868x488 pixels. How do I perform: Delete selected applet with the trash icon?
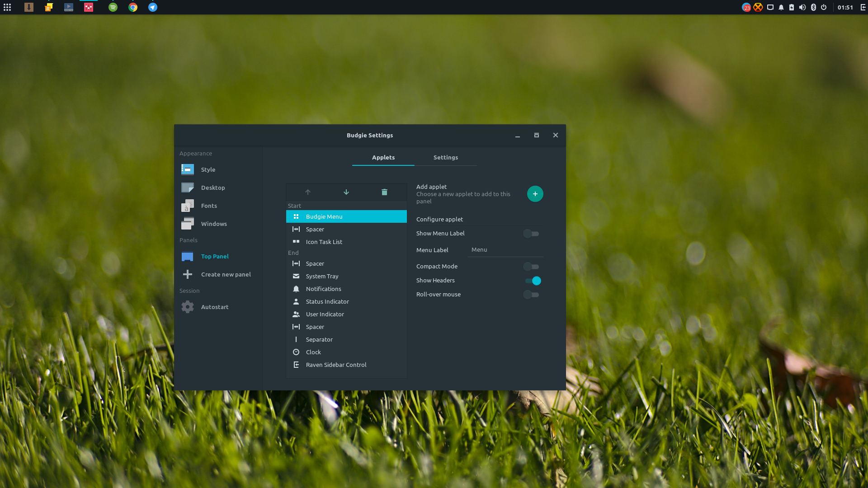point(384,192)
